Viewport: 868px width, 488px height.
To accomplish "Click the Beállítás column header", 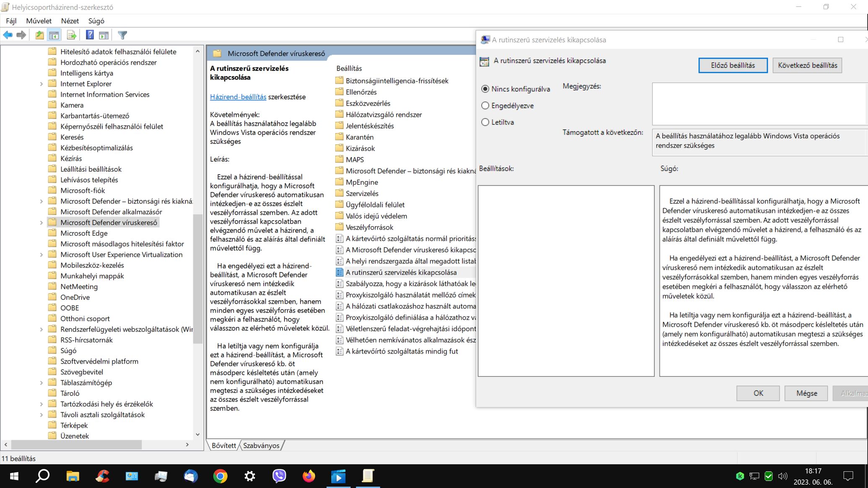I will point(349,68).
